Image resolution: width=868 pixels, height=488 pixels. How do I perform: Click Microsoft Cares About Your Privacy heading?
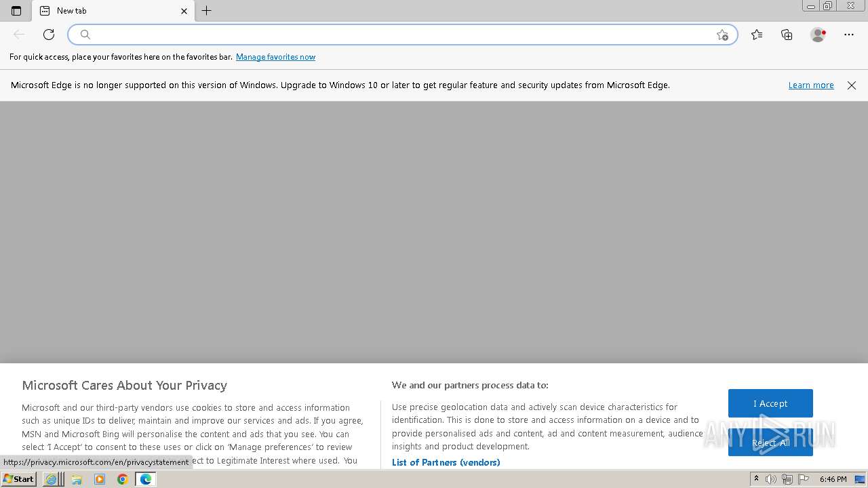click(x=125, y=385)
